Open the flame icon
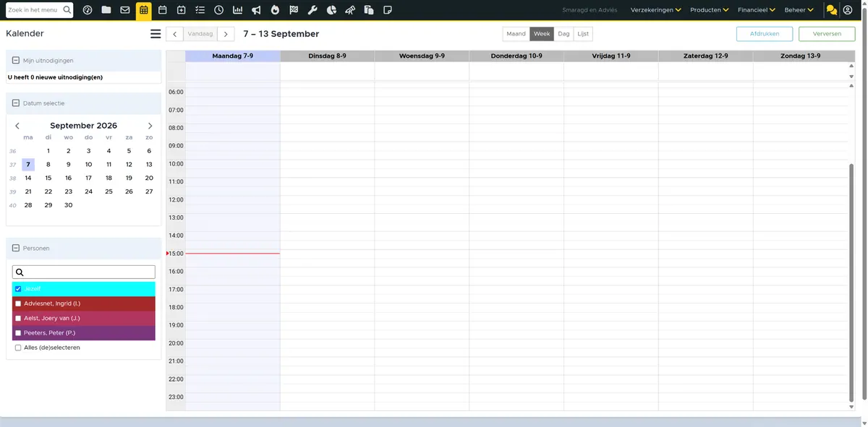Image resolution: width=868 pixels, height=427 pixels. (275, 10)
